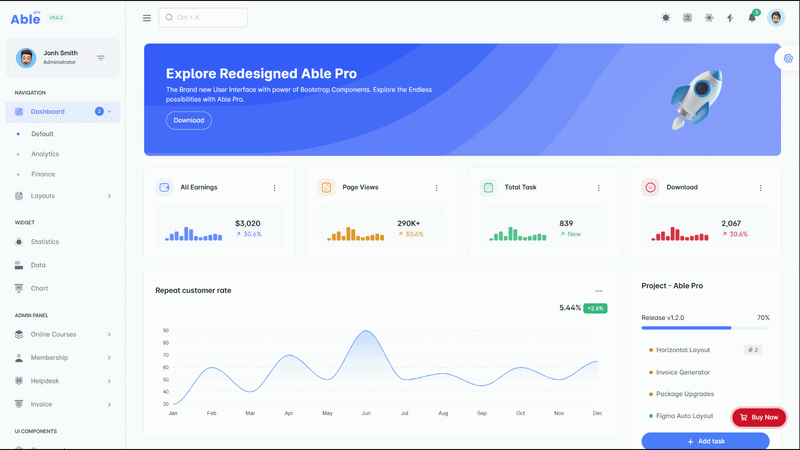Screen dimensions: 800x450
Task: Expand the Helpdesk submenu chevron
Action: [109, 381]
